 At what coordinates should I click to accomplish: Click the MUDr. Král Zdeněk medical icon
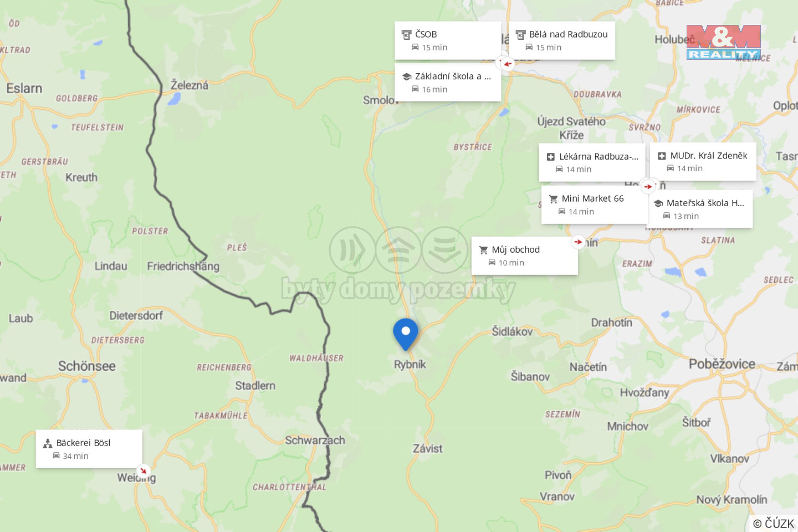tap(662, 156)
